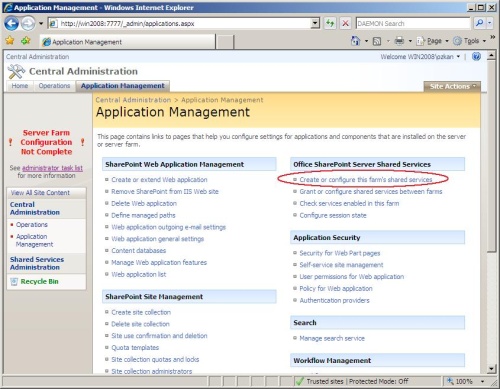500x389 pixels.
Task: Open the administrator task list link
Action: pyautogui.click(x=52, y=168)
